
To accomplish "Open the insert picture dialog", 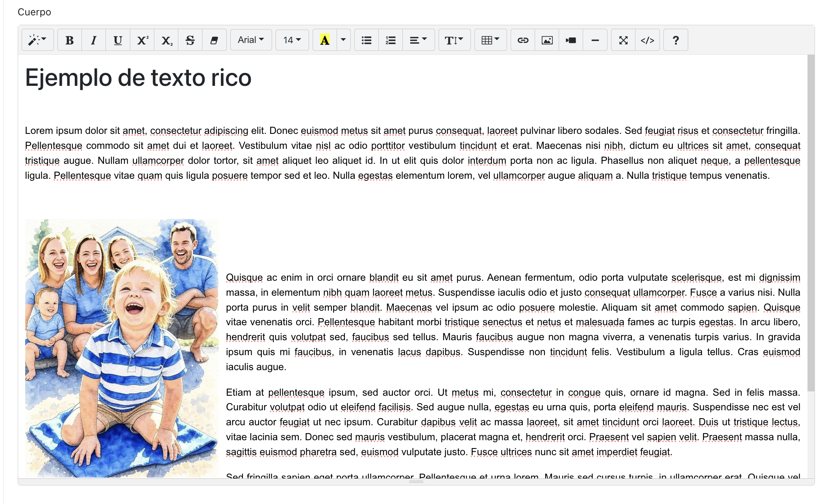I will click(547, 40).
